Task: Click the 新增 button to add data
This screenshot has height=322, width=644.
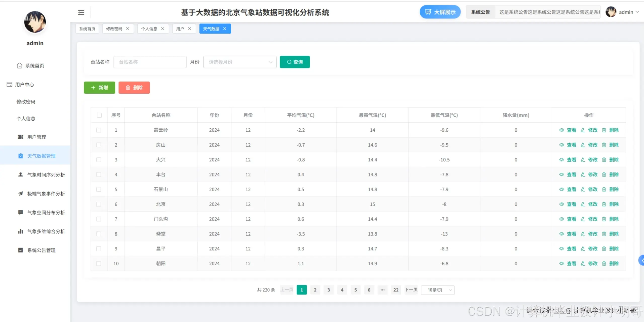Action: tap(99, 88)
